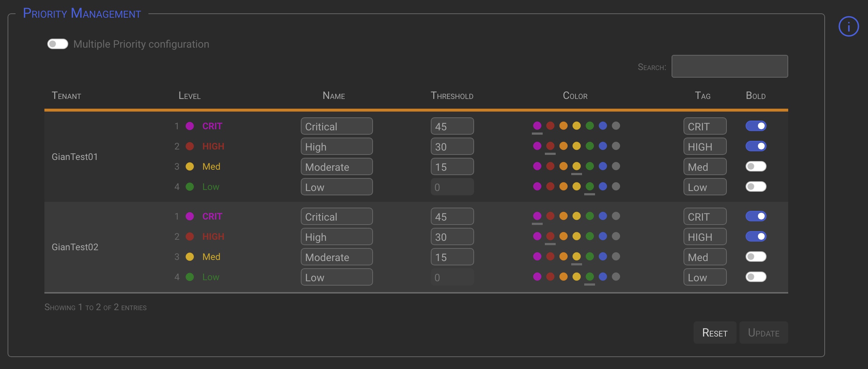
Task: Edit GianTest01 HIGH threshold value 30
Action: click(x=452, y=147)
